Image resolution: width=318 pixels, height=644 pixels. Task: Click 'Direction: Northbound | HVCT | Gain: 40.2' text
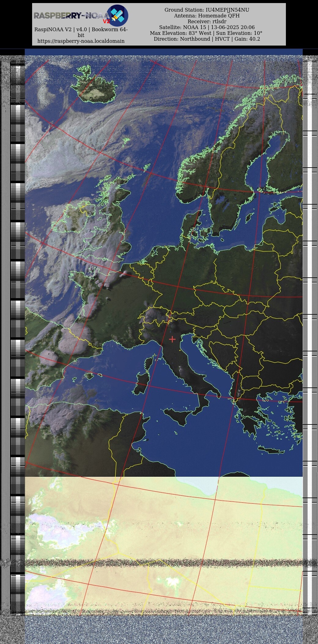(x=207, y=39)
